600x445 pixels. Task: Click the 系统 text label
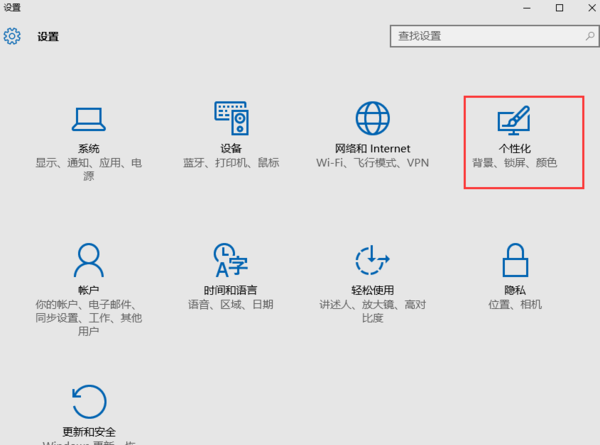pos(89,148)
